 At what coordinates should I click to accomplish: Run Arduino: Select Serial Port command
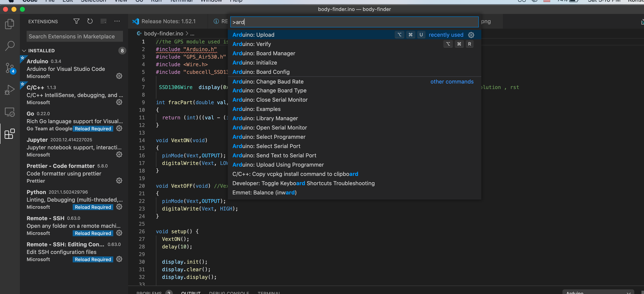[x=266, y=146]
